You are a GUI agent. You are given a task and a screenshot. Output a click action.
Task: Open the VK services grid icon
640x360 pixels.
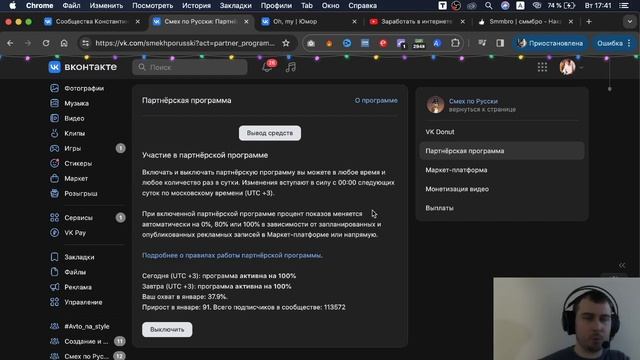[x=542, y=67]
